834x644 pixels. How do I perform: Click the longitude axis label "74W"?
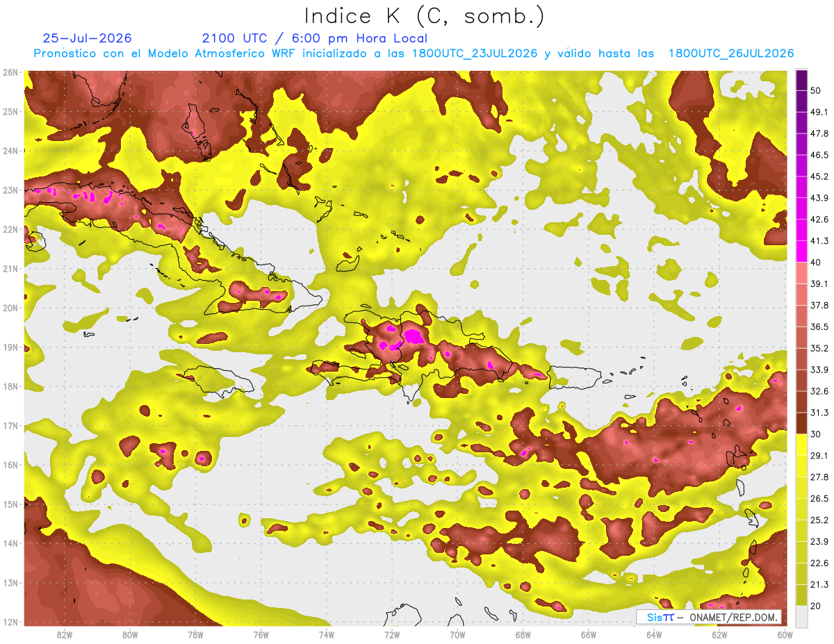pos(327,634)
